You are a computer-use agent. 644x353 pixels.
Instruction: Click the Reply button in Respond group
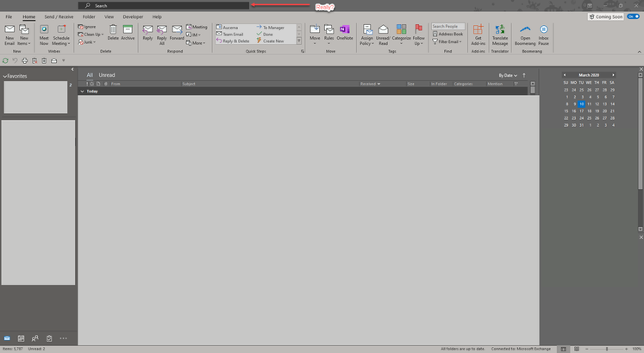147,33
